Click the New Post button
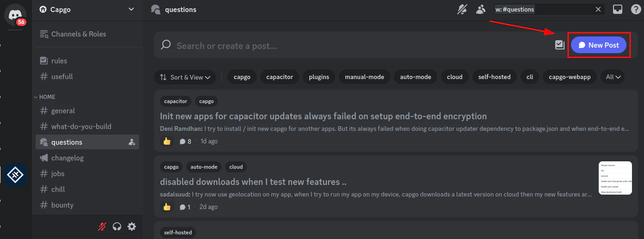The width and height of the screenshot is (644, 239). click(598, 45)
